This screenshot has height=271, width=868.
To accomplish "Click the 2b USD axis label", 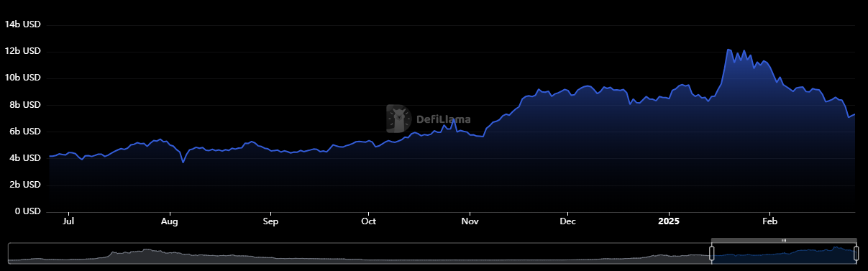I will [24, 185].
